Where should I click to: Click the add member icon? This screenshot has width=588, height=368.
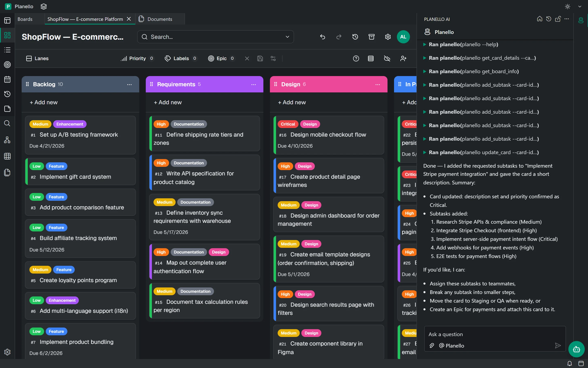pyautogui.click(x=403, y=58)
